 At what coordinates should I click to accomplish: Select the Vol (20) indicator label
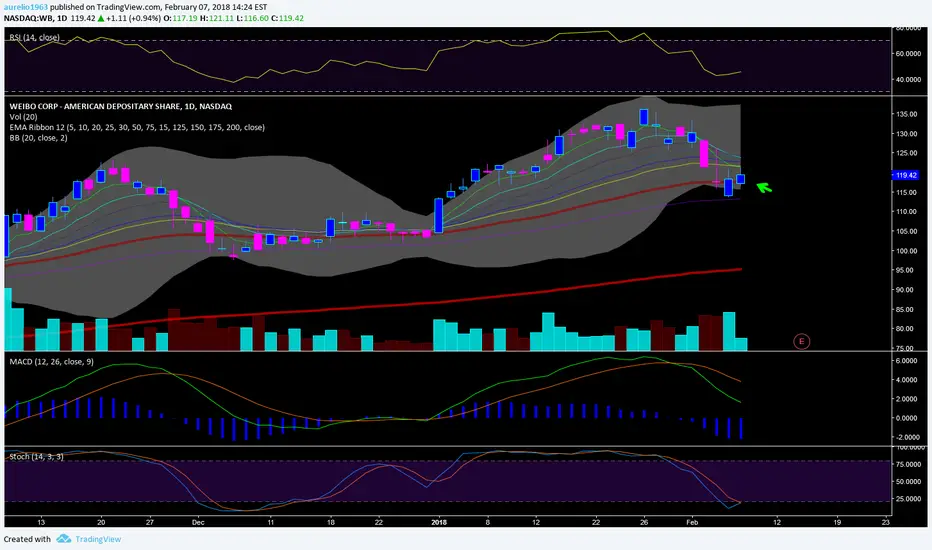24,117
